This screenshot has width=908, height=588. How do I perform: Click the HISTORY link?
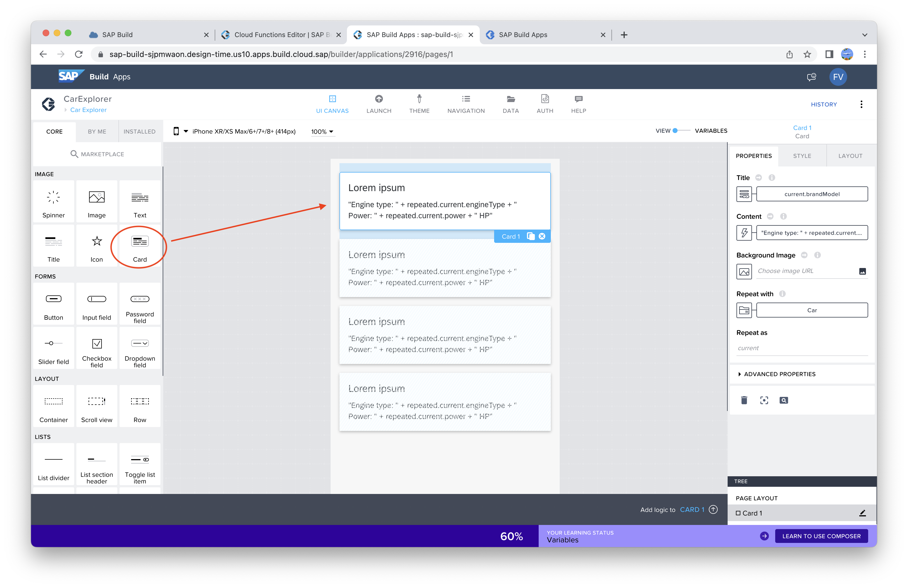(824, 105)
